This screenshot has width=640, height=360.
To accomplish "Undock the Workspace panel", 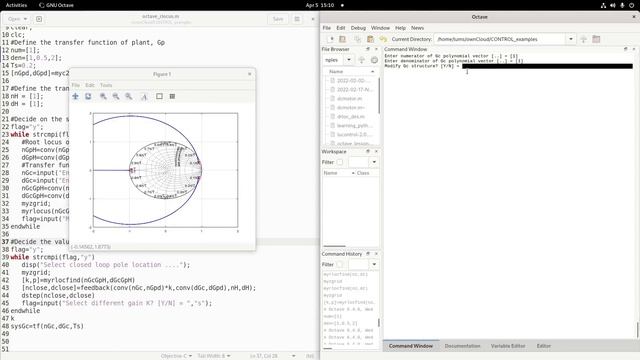I will 368,151.
